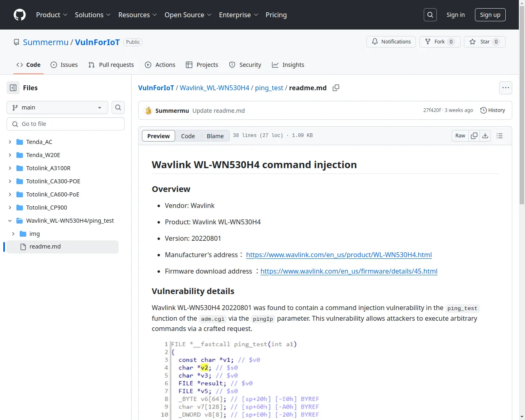Expand the Totolink_A3100R folder chevron

(x=10, y=168)
